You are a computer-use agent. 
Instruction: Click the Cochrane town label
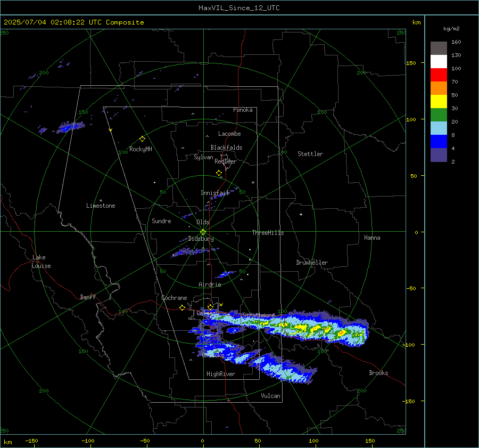[174, 298]
